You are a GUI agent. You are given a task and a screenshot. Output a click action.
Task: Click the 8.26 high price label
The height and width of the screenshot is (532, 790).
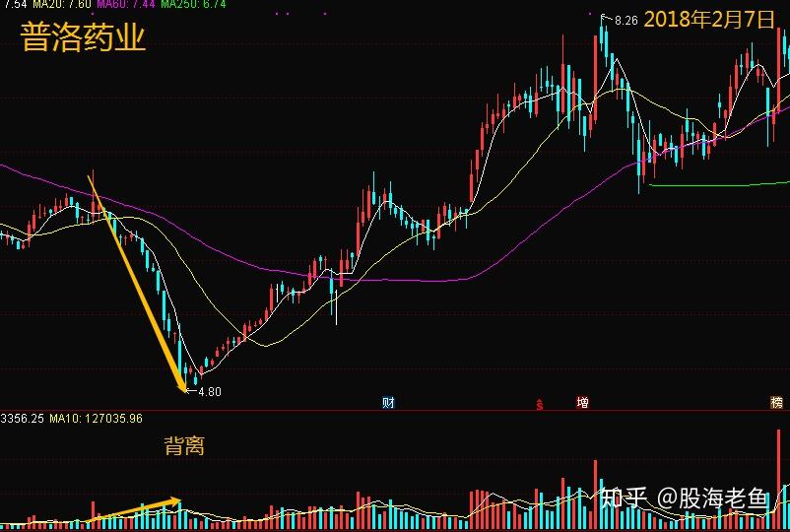point(625,21)
